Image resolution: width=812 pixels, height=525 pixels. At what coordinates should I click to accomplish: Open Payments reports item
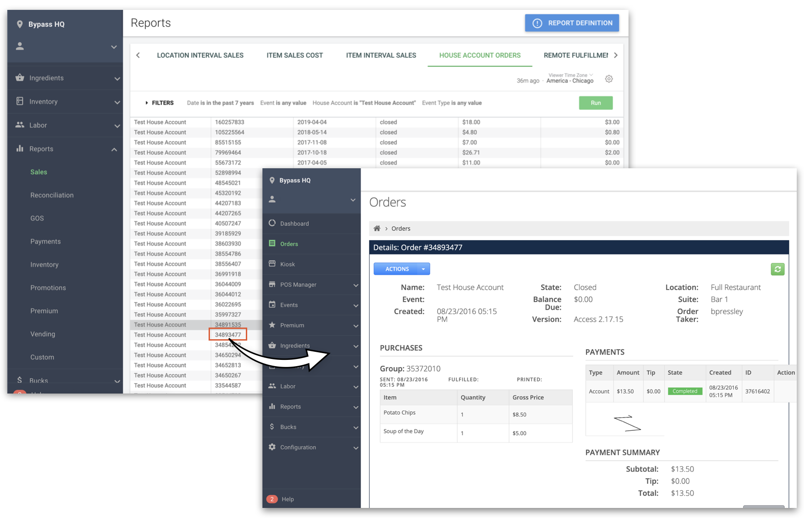pos(45,241)
